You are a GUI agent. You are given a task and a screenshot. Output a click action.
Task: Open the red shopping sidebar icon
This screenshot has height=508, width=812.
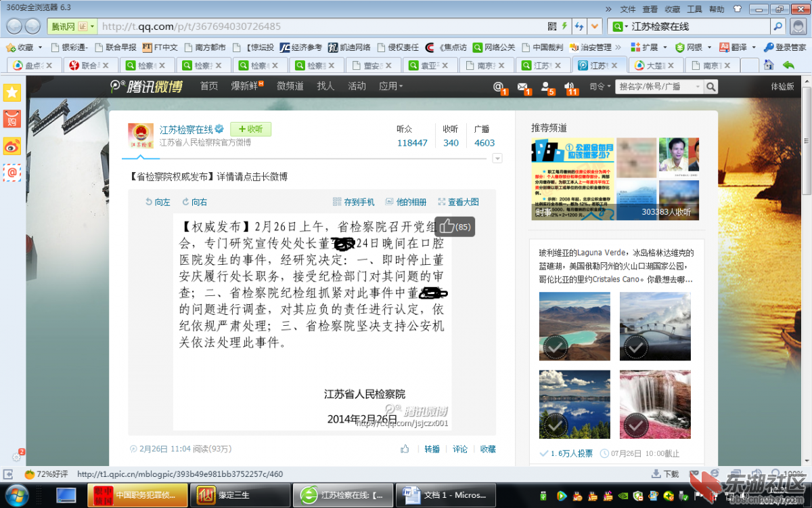coord(12,119)
